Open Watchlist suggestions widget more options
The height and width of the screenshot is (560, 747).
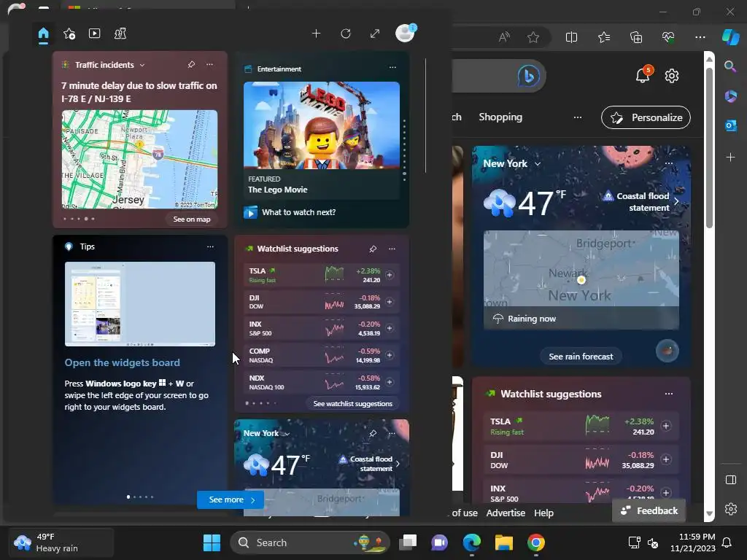coord(392,249)
